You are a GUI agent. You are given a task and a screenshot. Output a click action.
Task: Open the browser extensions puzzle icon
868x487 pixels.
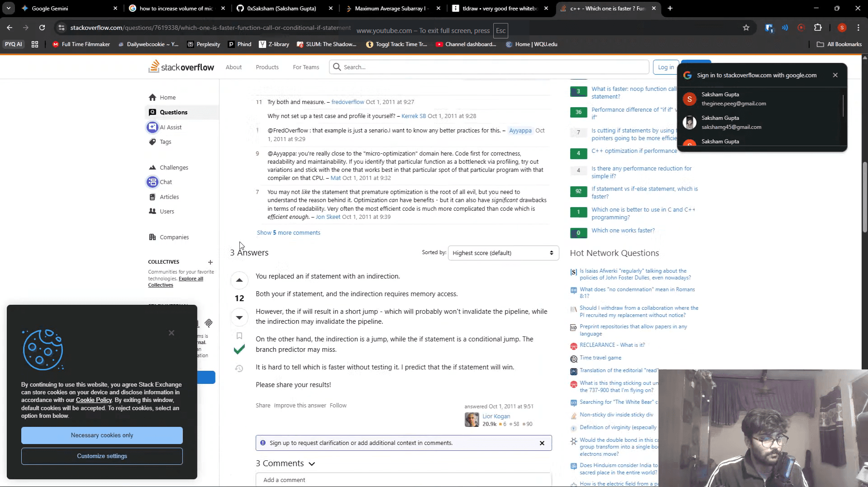pyautogui.click(x=817, y=28)
